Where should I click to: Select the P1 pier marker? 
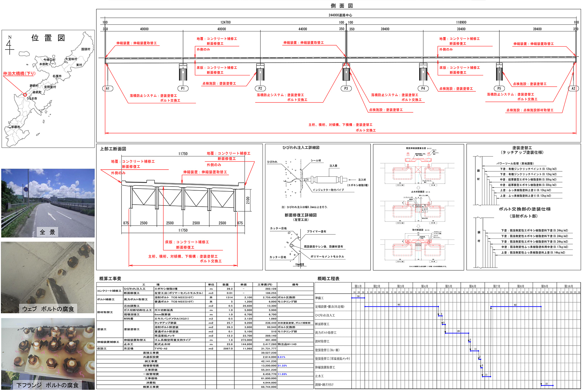click(x=183, y=88)
